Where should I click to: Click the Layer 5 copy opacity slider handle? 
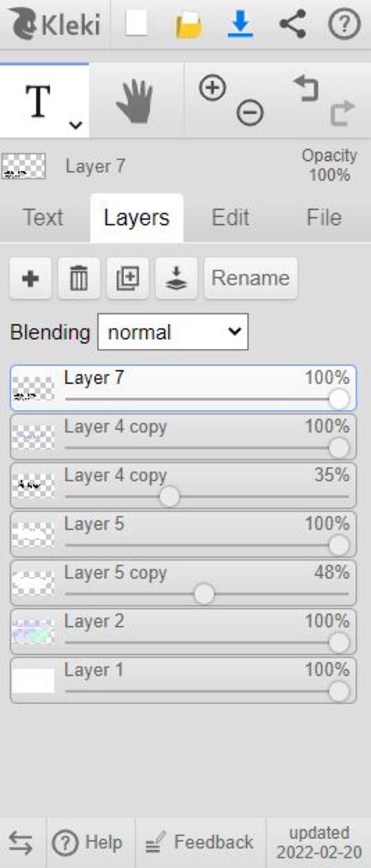[204, 594]
